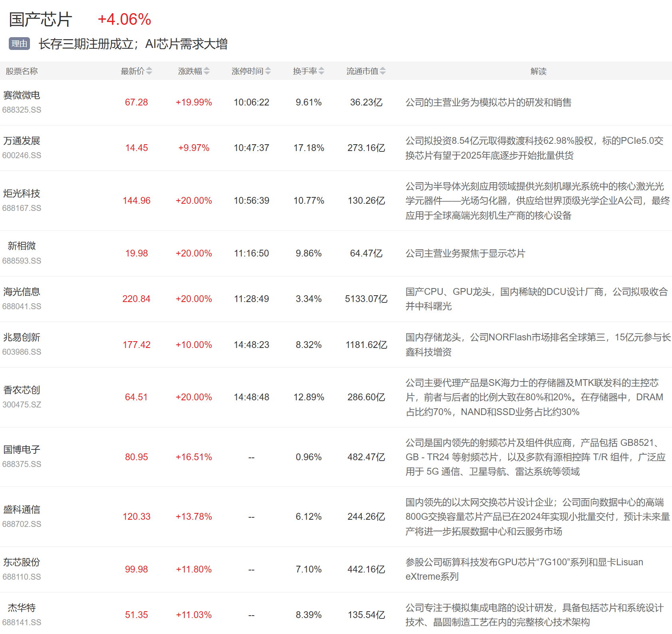Viewport: 672px width, 634px height.
Task: Click turnover rate 3.34%
Action: pos(309,299)
